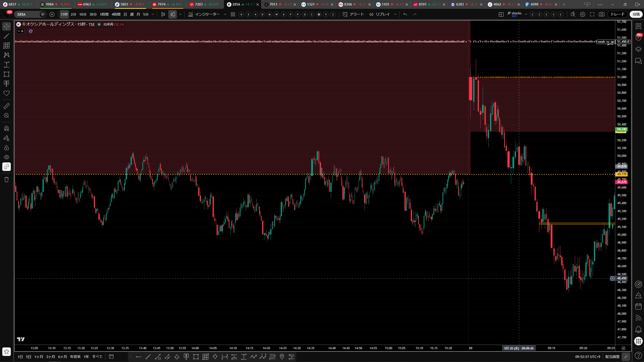The height and width of the screenshot is (362, 644).
Task: Toggle the 配当調整 dividend adjustment setting
Action: (612, 357)
